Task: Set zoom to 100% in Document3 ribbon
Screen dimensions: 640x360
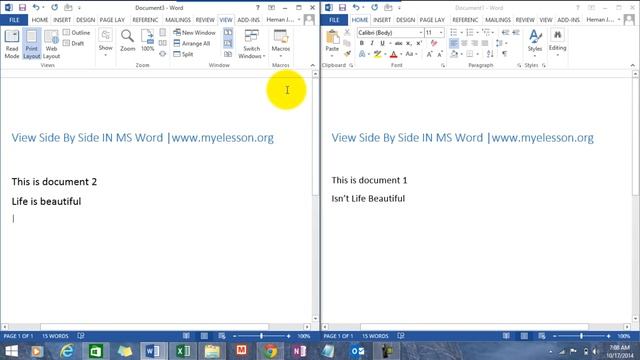Action: click(147, 41)
